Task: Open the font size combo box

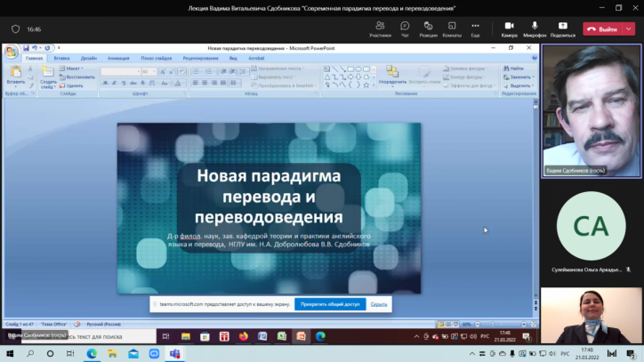Action: 149,71
